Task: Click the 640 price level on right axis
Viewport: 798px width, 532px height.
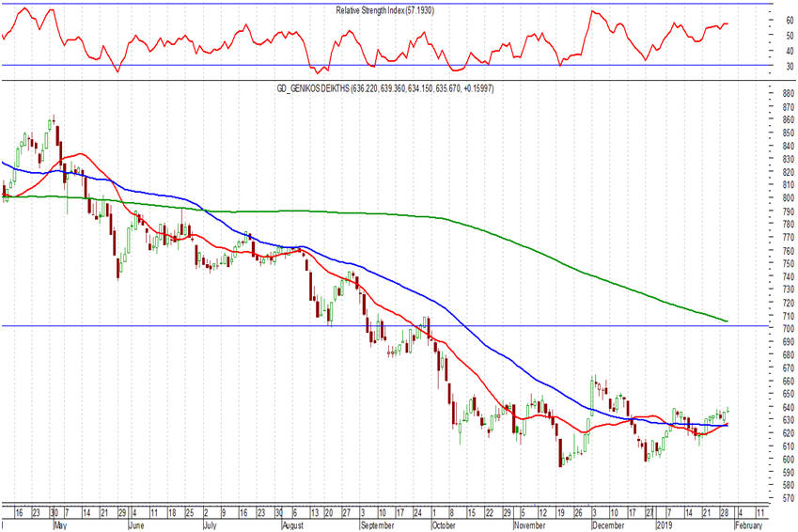Action: pos(789,407)
